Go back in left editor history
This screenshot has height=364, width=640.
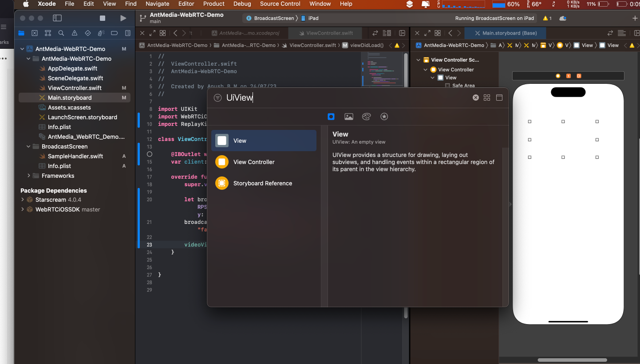click(175, 33)
